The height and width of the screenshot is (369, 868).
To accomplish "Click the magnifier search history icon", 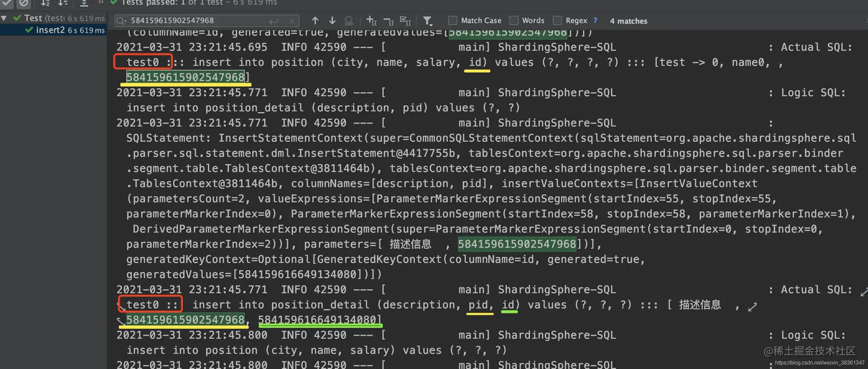I will point(122,21).
